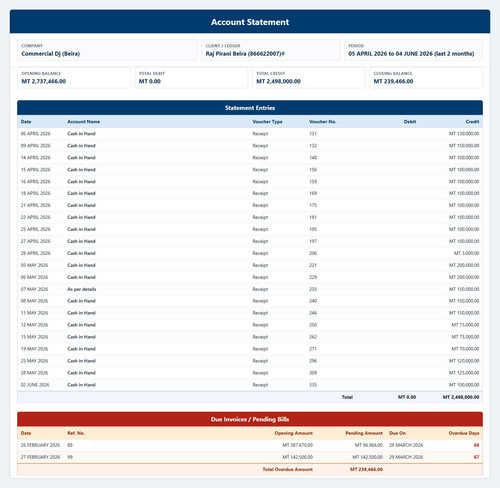Click credit amount MT 3,000.00

point(467,253)
